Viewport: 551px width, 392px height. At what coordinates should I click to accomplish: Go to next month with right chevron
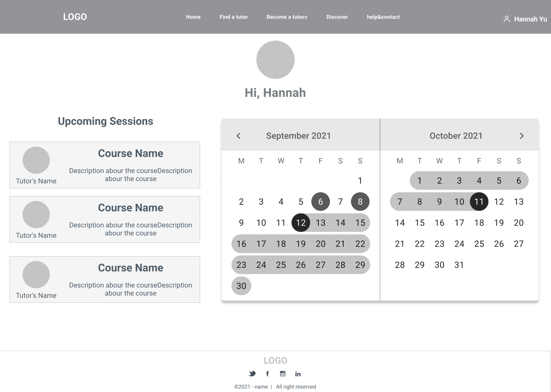pos(522,136)
